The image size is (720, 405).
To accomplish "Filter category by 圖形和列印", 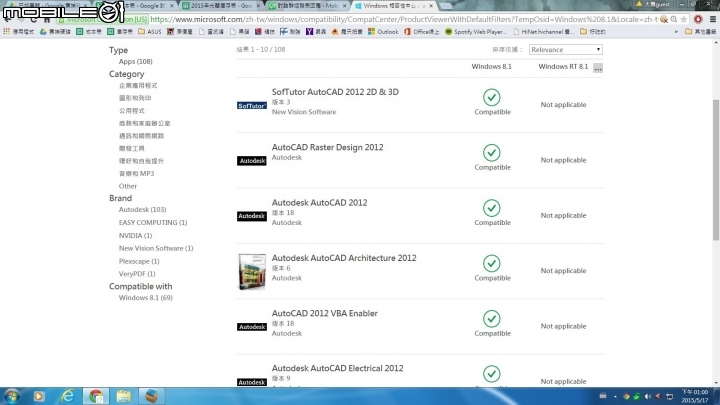I will 135,98.
